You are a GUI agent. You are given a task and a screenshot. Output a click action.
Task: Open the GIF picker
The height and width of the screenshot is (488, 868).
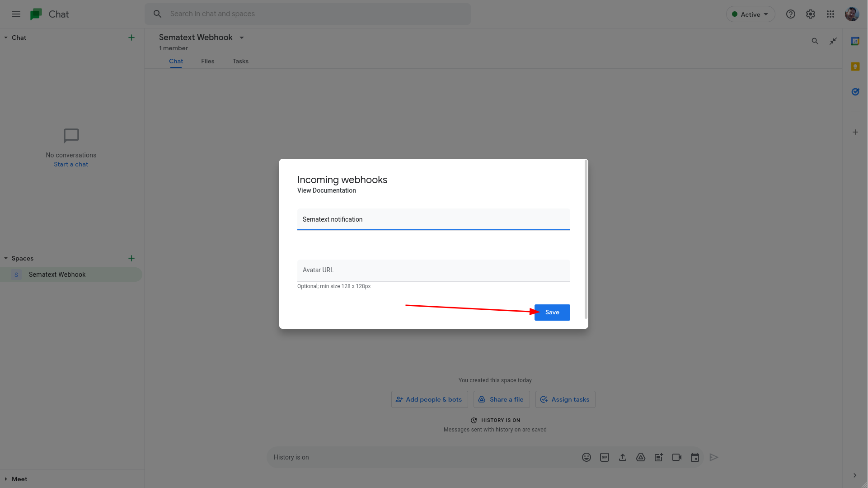pyautogui.click(x=604, y=457)
